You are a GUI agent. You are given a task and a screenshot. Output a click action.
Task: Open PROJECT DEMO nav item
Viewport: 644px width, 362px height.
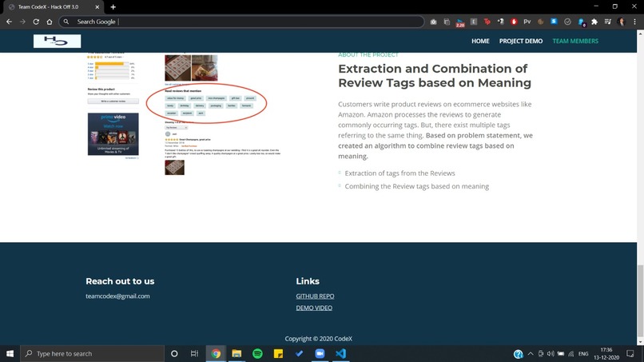pyautogui.click(x=521, y=41)
